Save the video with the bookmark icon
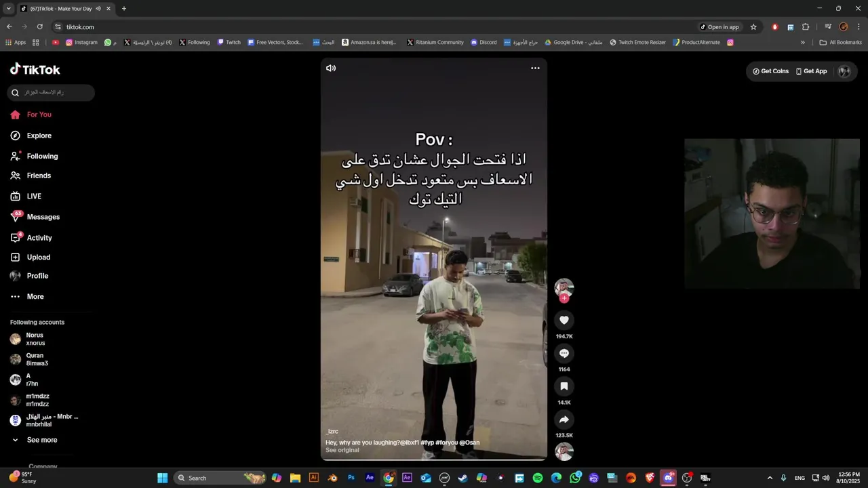 (x=564, y=386)
